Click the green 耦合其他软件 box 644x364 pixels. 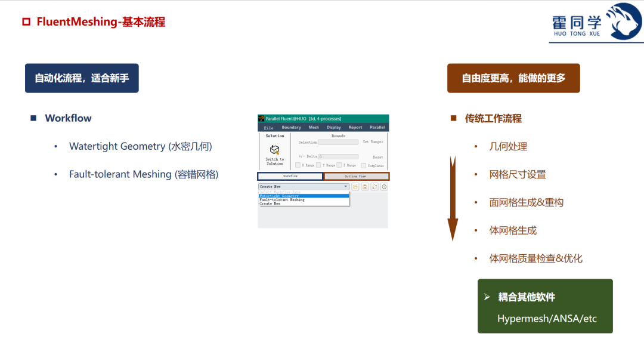[545, 306]
